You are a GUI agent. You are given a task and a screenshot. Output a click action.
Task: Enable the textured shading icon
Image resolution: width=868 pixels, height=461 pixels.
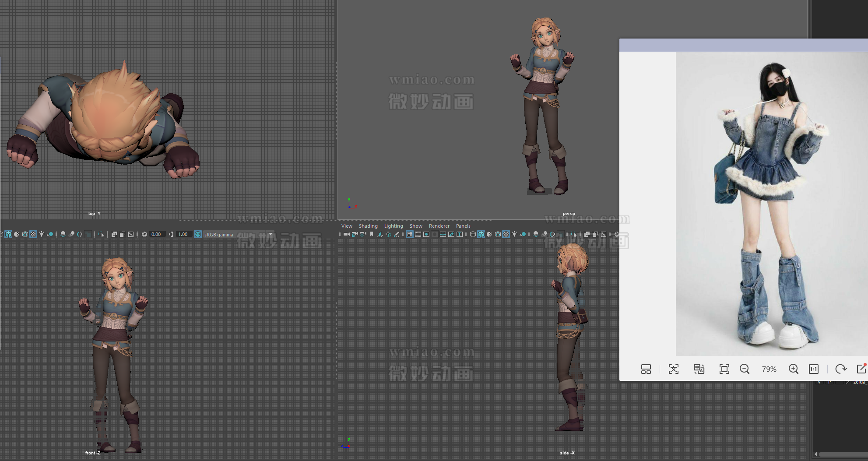click(x=506, y=234)
